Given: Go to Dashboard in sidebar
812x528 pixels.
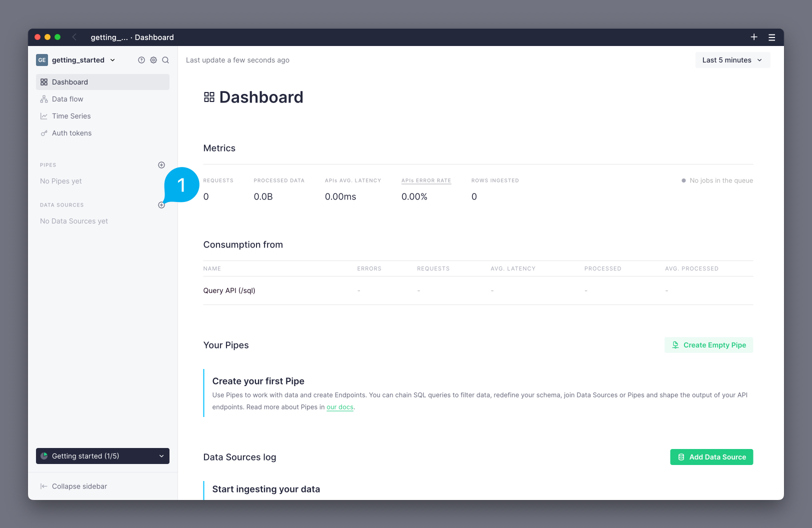Looking at the screenshot, I should 102,82.
